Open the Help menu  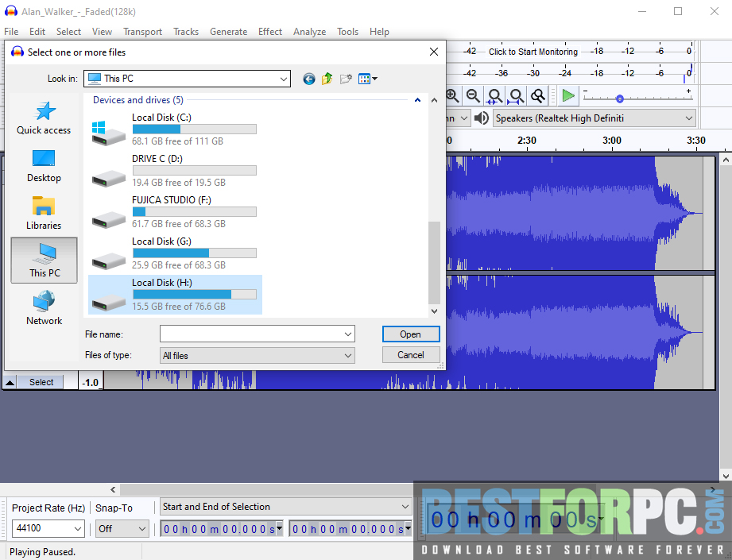[379, 32]
